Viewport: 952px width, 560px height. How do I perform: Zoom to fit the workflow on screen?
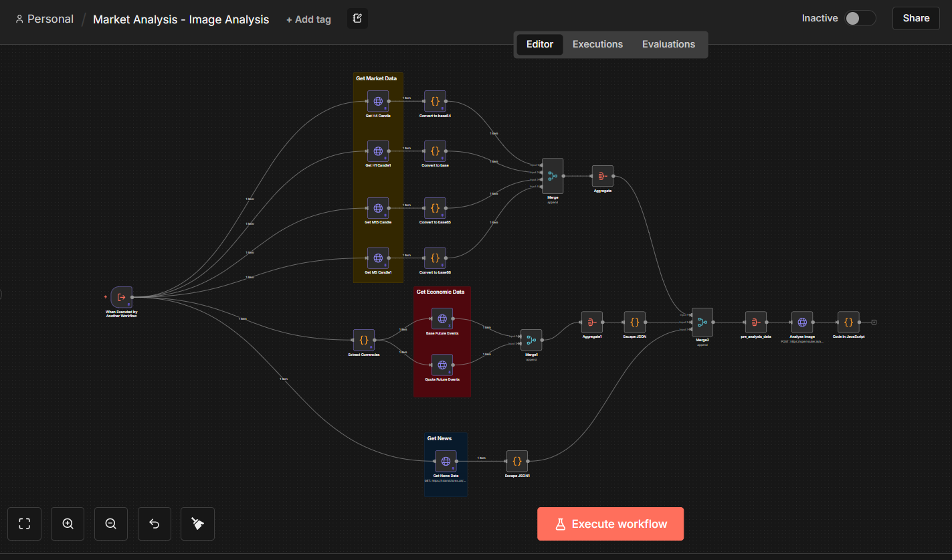click(x=24, y=524)
